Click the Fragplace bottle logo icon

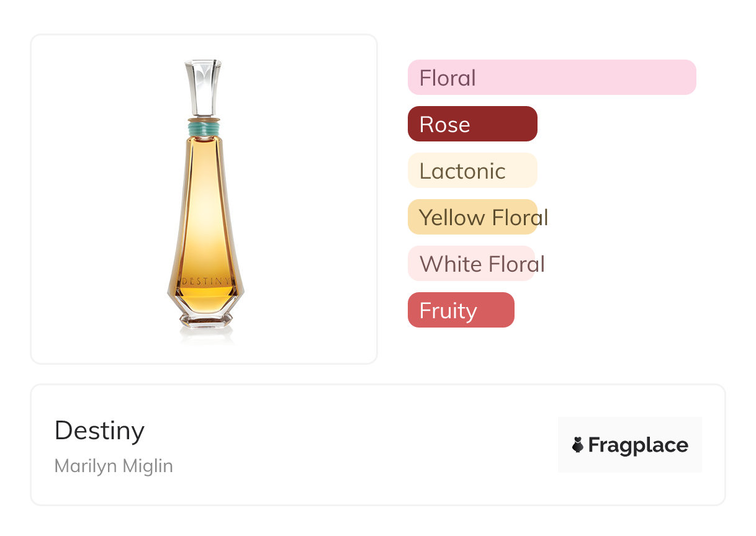578,445
